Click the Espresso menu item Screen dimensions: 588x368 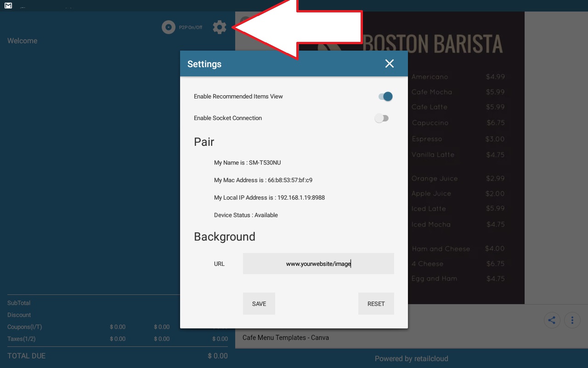pyautogui.click(x=427, y=139)
